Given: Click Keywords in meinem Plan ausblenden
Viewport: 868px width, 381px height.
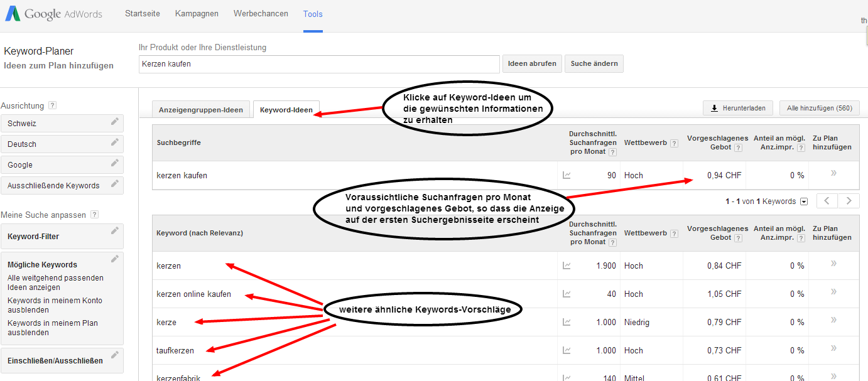Looking at the screenshot, I should click(x=53, y=328).
